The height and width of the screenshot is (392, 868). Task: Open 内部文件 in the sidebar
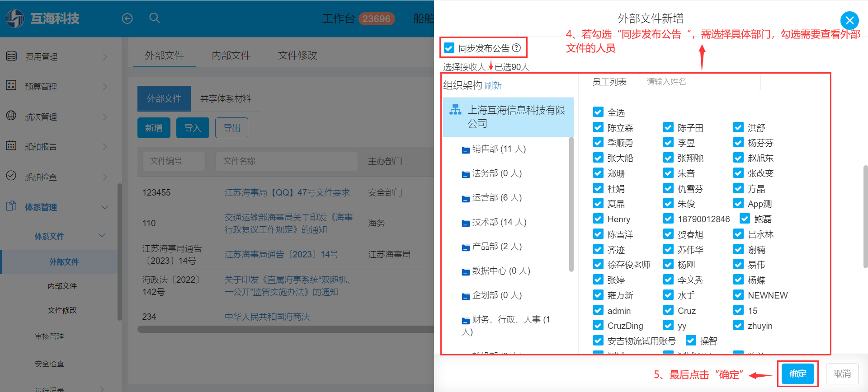62,286
